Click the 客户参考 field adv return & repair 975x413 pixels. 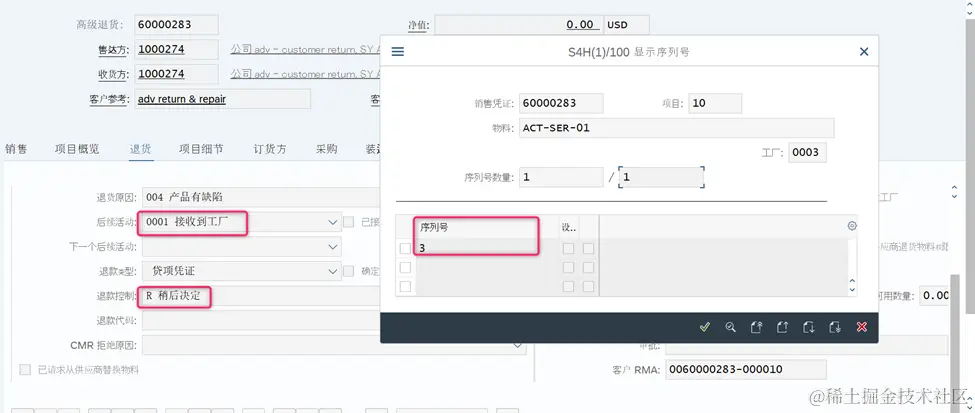(x=223, y=99)
